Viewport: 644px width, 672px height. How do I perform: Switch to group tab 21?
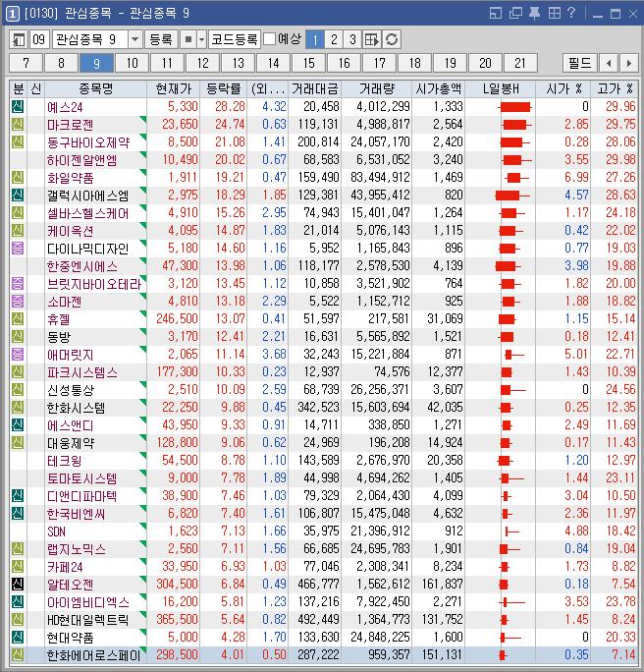520,64
